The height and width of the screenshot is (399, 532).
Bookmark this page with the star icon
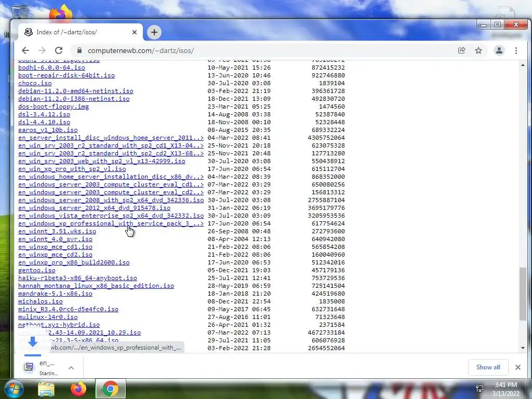[478, 50]
